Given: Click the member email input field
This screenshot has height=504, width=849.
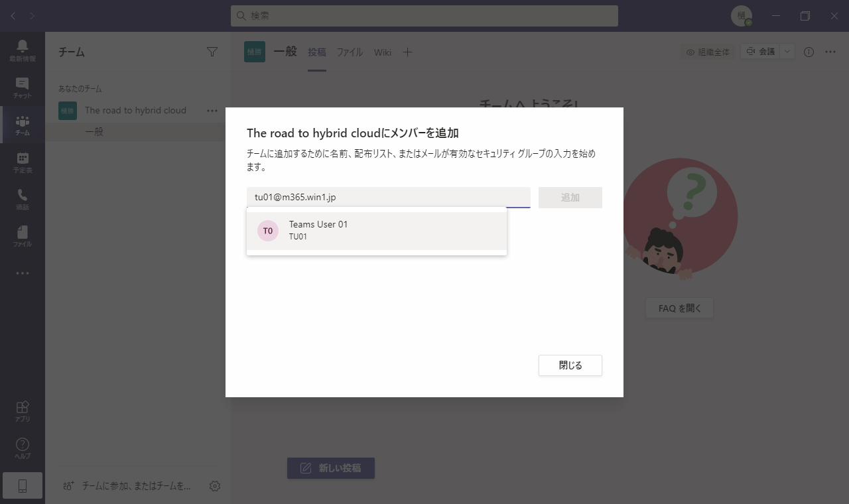Looking at the screenshot, I should coord(389,198).
